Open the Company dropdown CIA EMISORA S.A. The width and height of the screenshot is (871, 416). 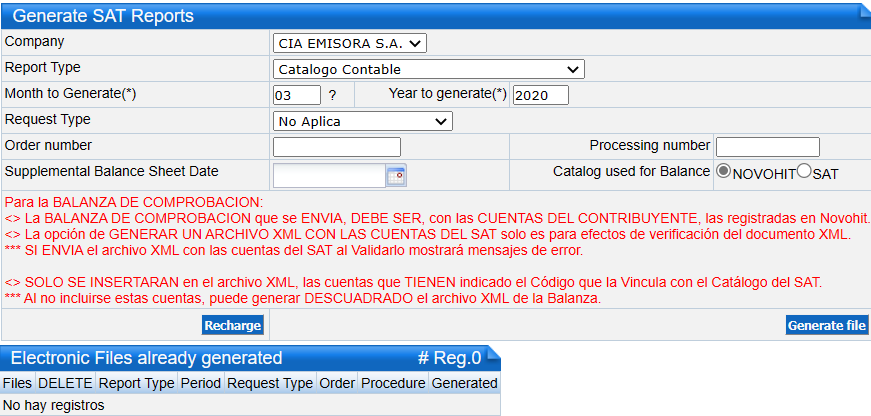349,43
